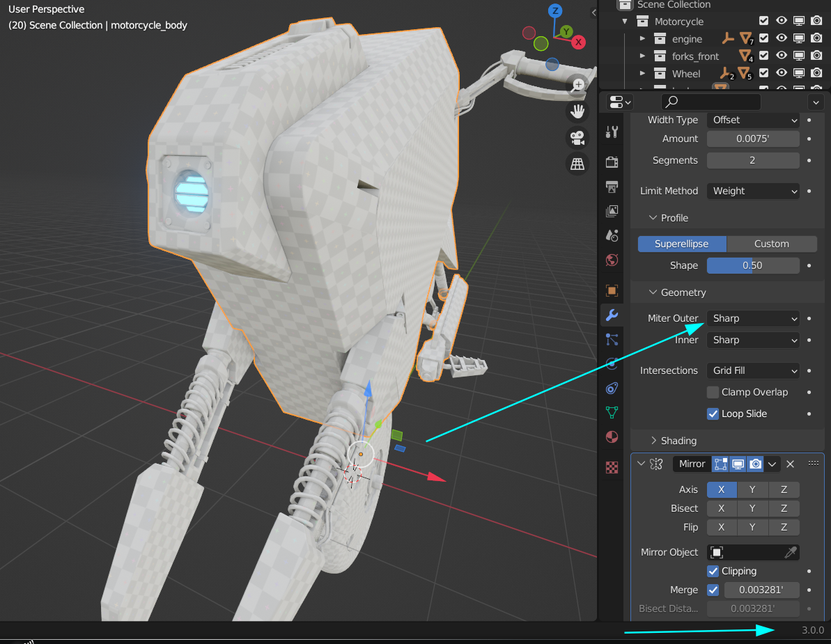Open the Particle properties tab
This screenshot has width=831, height=644.
pyautogui.click(x=612, y=340)
